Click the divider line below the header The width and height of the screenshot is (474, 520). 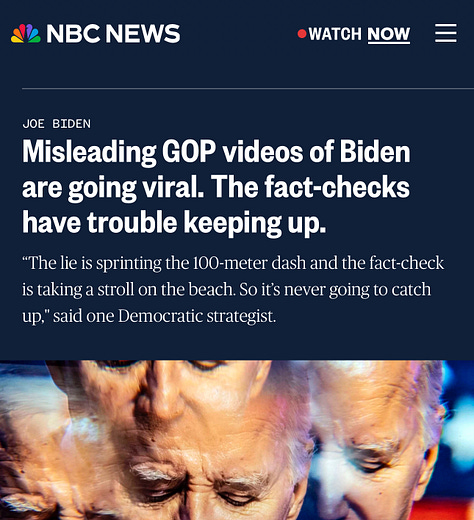tap(248, 89)
